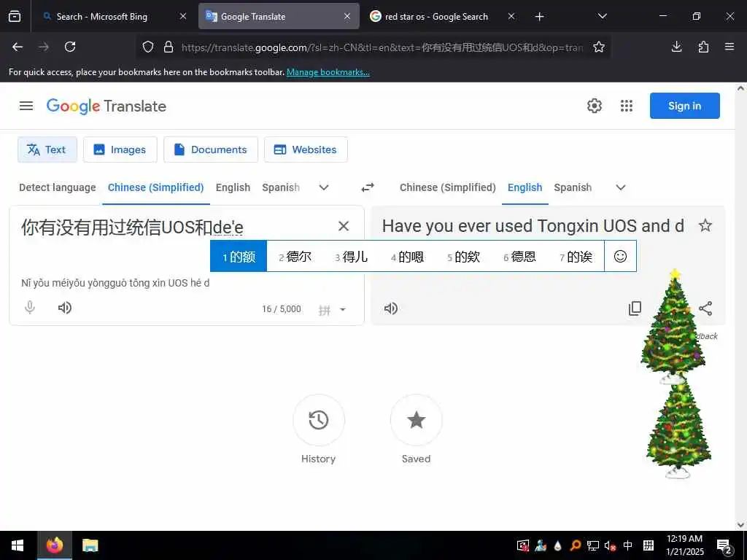Open tracking protection shield icon

coord(148,47)
